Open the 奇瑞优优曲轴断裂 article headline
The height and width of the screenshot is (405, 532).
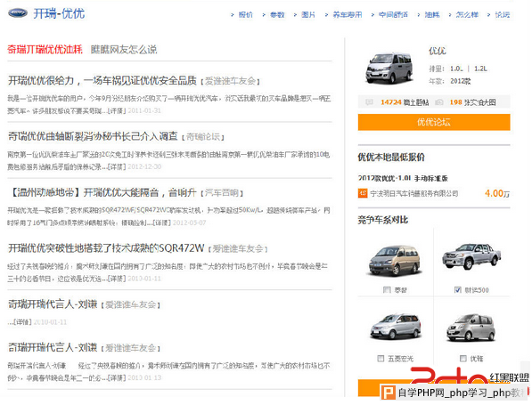click(x=93, y=136)
